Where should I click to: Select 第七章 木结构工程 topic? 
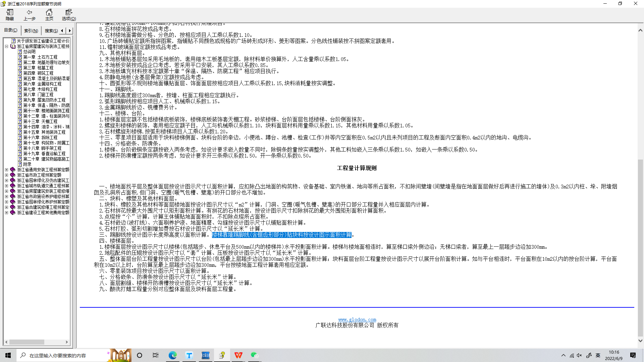40,89
